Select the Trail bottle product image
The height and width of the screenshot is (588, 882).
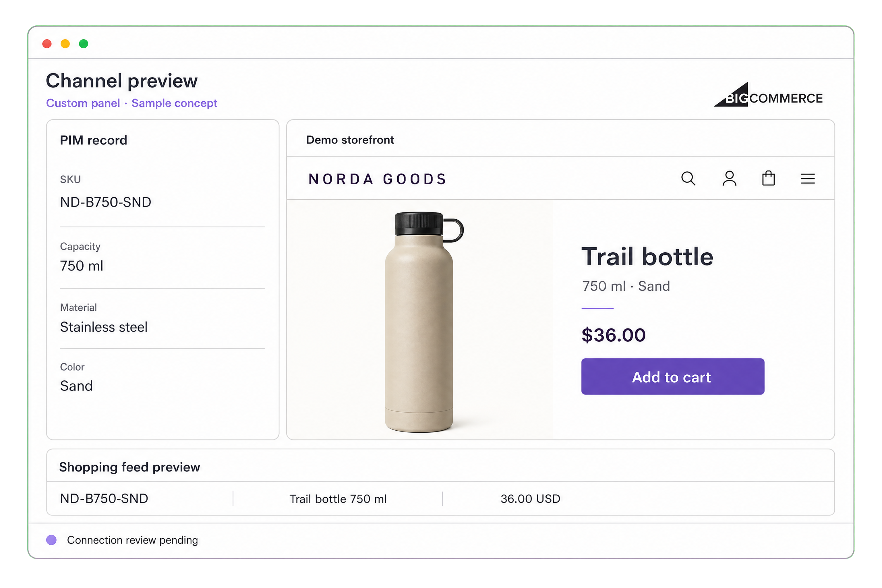pos(424,322)
